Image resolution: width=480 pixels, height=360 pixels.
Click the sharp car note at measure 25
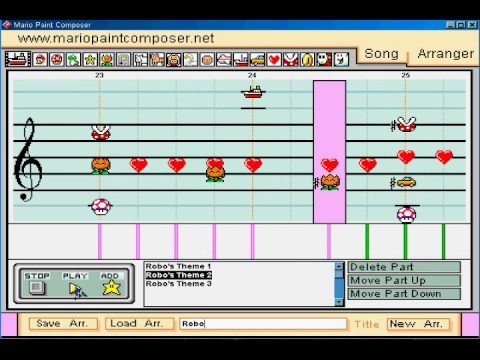[x=406, y=182]
